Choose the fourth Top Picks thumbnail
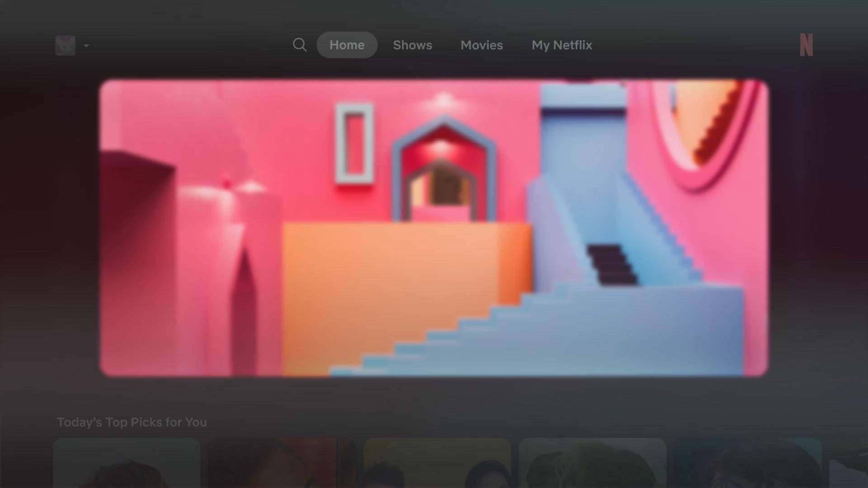Screen dimensions: 868x488 tap(592, 463)
